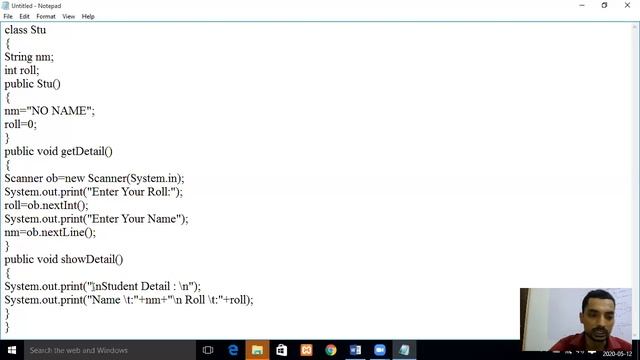Open the Windows Store taskbar icon
The width and height of the screenshot is (640, 360).
click(x=282, y=350)
